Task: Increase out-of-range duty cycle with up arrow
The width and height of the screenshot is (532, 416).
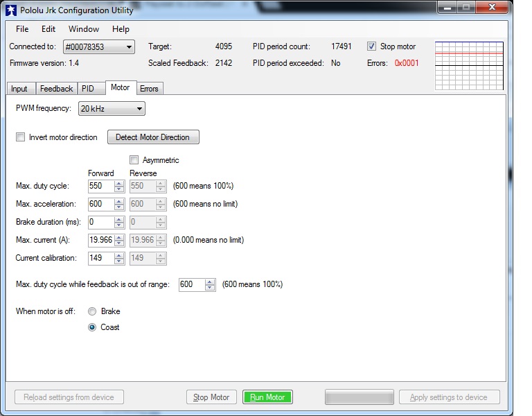Action: 210,282
